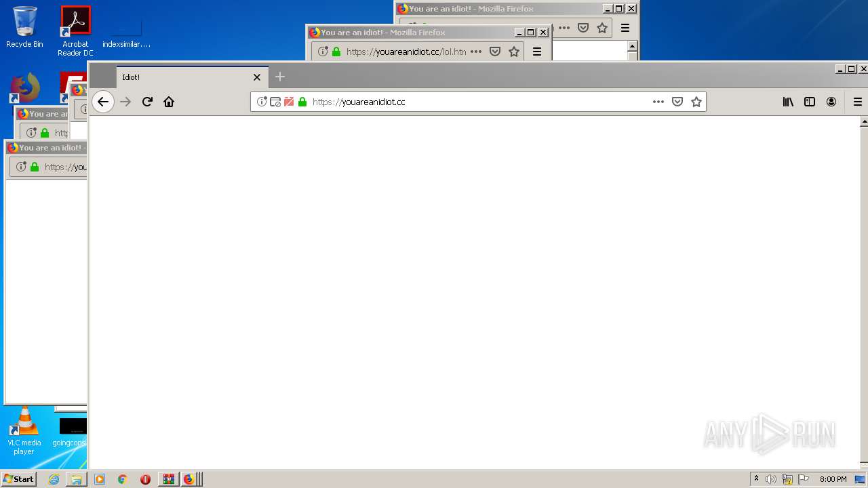868x488 pixels.
Task: Click star icon in topmost background popup
Action: (x=602, y=28)
